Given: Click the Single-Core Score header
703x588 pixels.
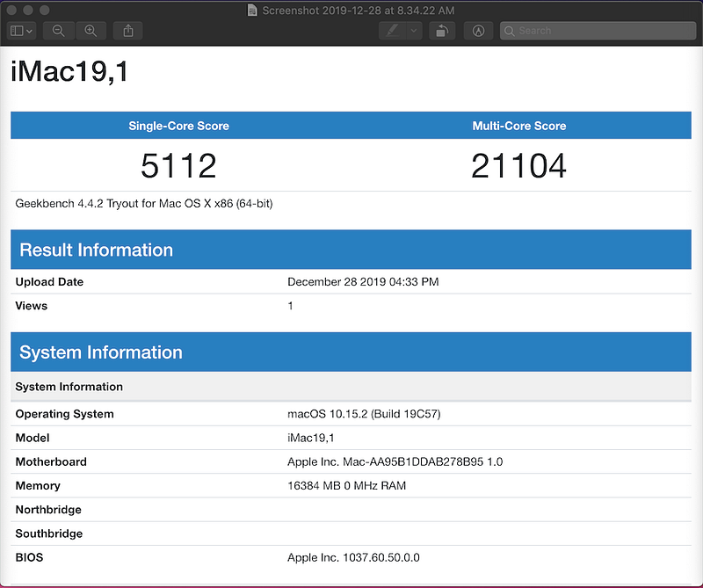Looking at the screenshot, I should pos(178,126).
